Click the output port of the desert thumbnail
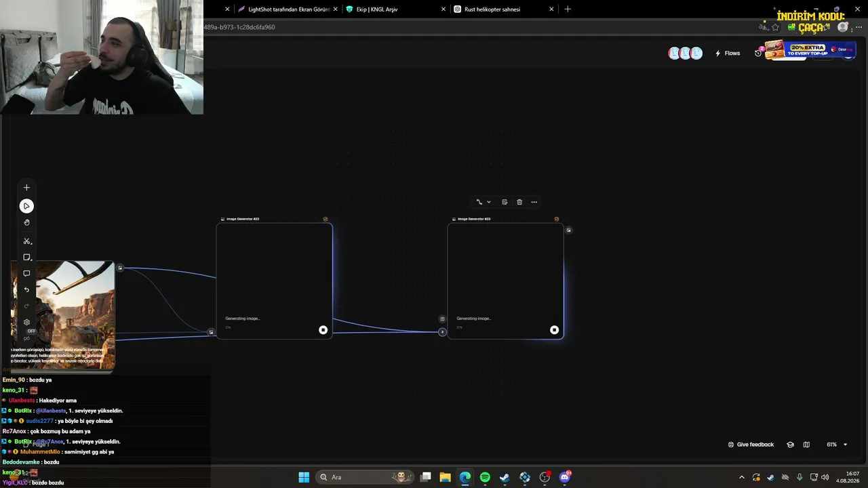 click(120, 268)
